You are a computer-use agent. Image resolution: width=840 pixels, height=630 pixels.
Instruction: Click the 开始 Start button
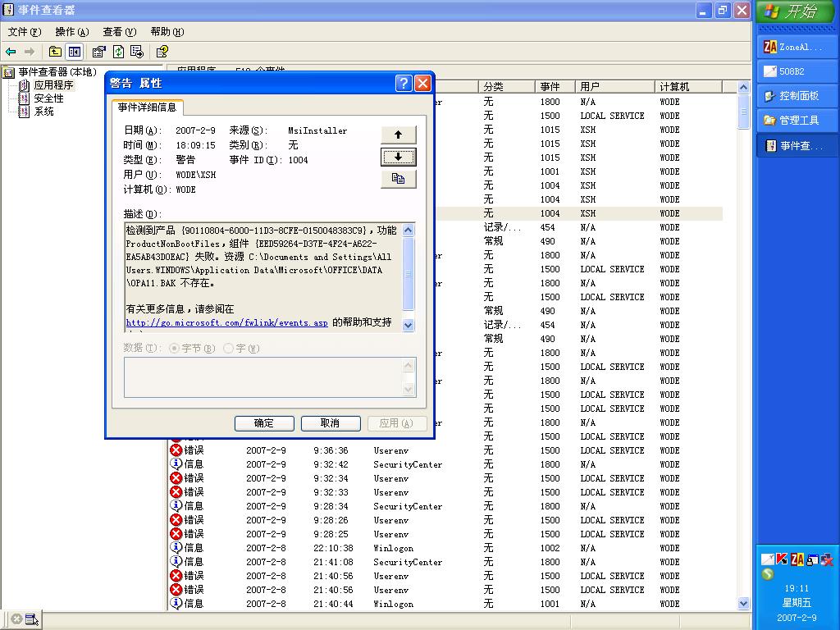pyautogui.click(x=796, y=11)
